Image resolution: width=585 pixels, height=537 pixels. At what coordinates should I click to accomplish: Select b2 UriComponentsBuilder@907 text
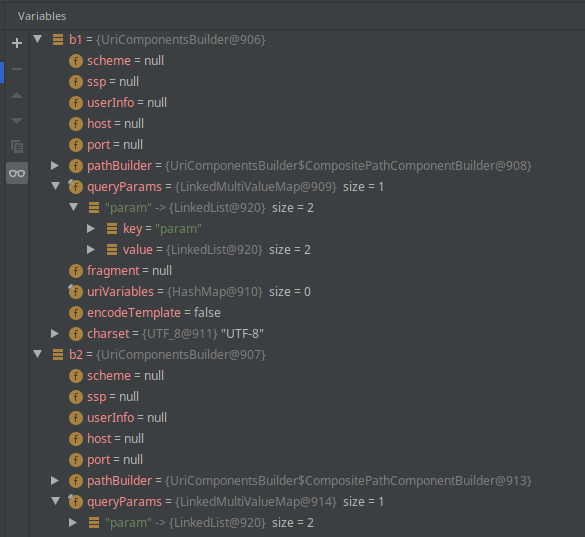point(181,355)
